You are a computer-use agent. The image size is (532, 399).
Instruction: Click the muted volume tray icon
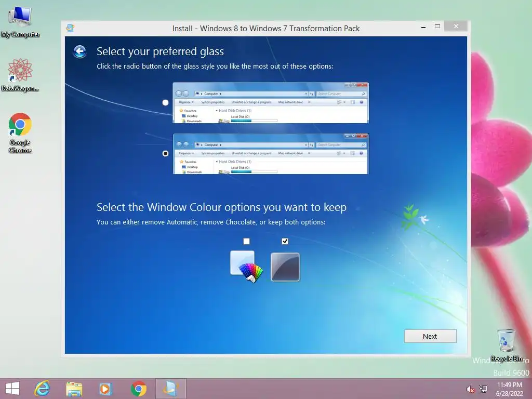pos(470,389)
